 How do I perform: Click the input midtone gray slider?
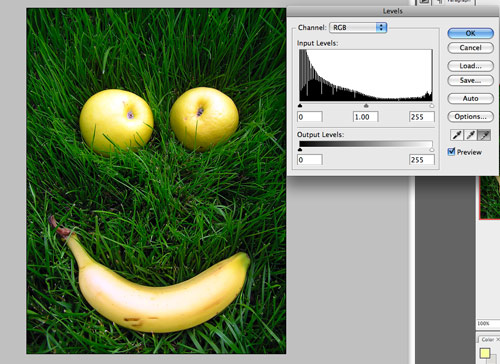pos(366,106)
